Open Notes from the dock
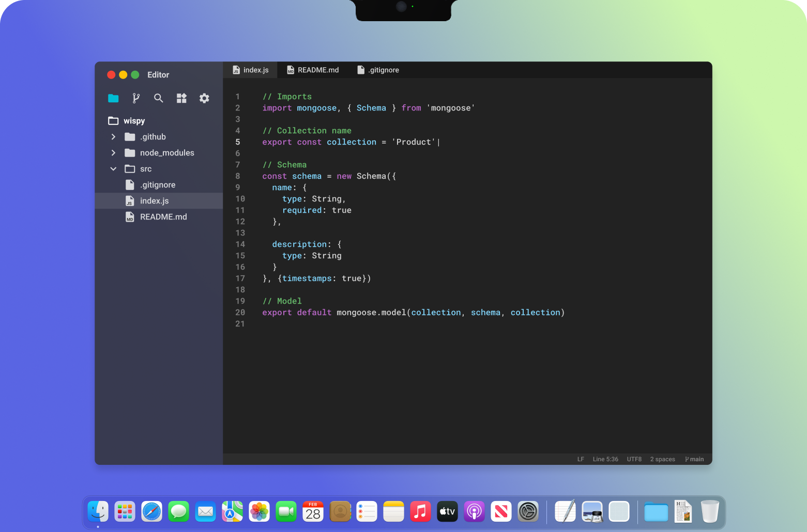 pyautogui.click(x=393, y=512)
